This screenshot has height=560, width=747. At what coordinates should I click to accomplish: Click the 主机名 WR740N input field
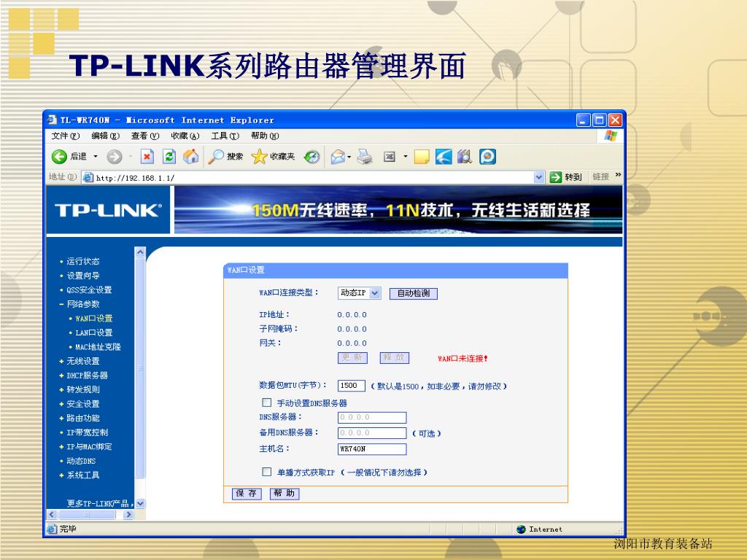point(372,449)
